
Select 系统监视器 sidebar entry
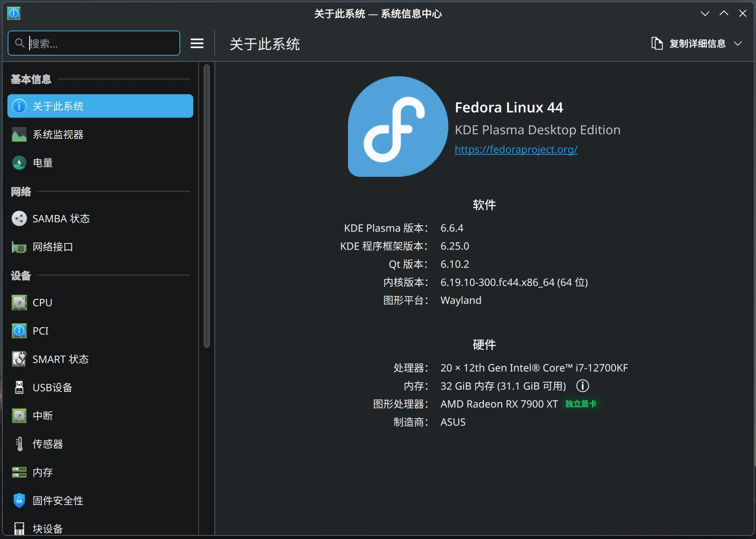(100, 134)
